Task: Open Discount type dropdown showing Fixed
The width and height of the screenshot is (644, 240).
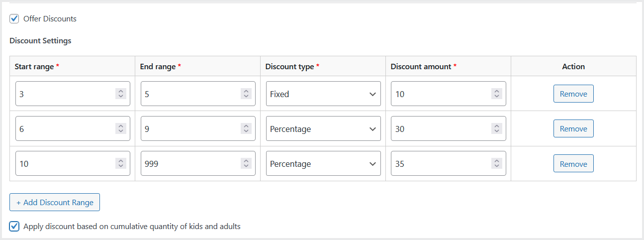Action: click(x=323, y=94)
